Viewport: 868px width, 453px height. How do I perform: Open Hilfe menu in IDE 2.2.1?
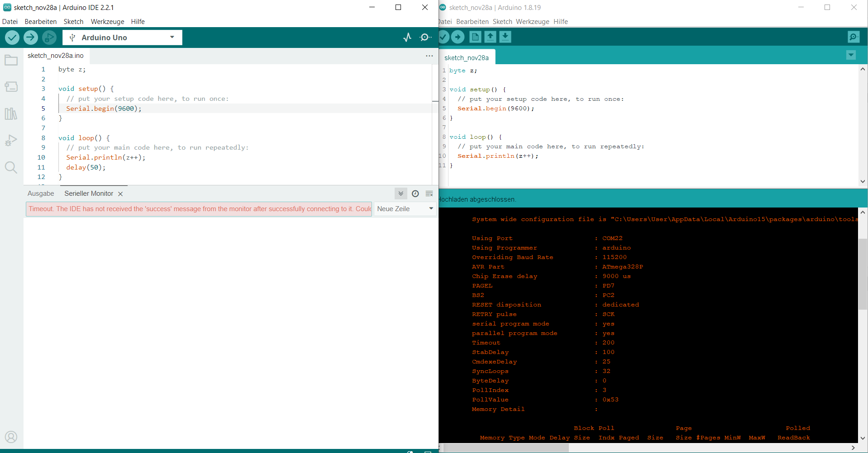(x=138, y=22)
